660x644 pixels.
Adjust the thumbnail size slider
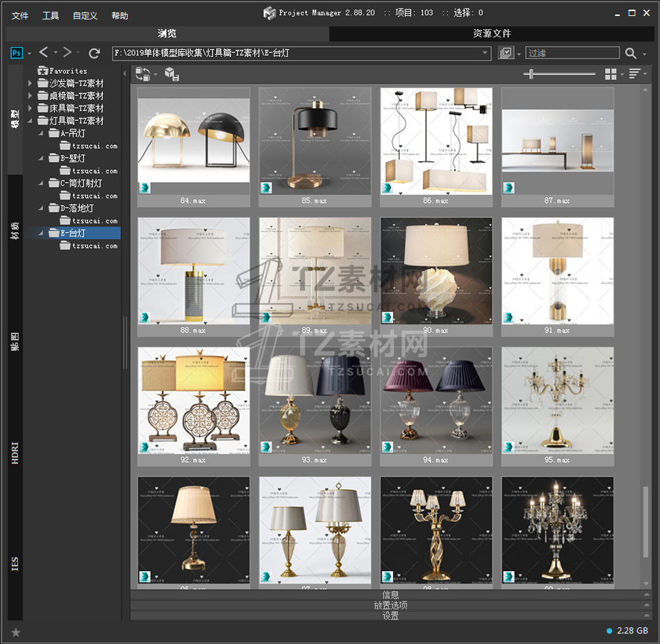[x=531, y=74]
